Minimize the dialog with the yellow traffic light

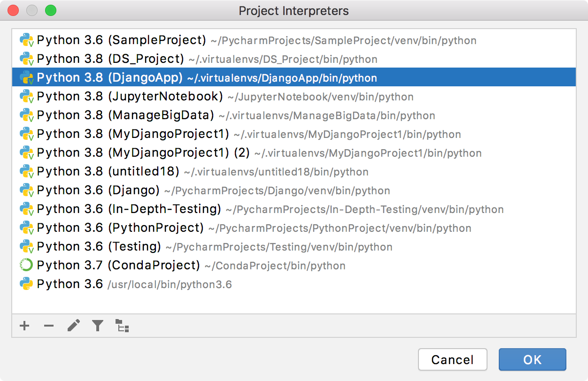31,10
